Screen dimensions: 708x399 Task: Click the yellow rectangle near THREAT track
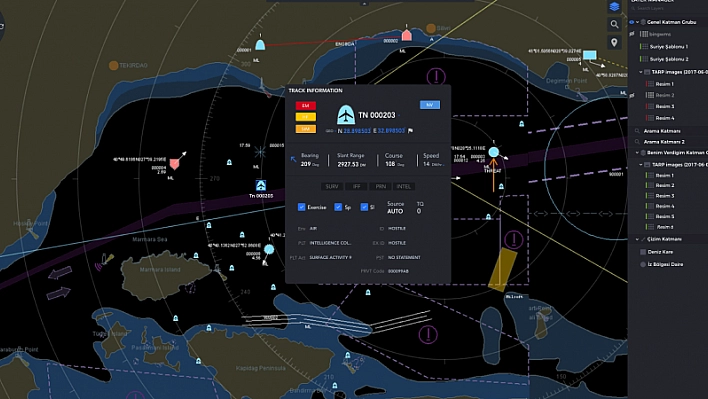click(503, 269)
